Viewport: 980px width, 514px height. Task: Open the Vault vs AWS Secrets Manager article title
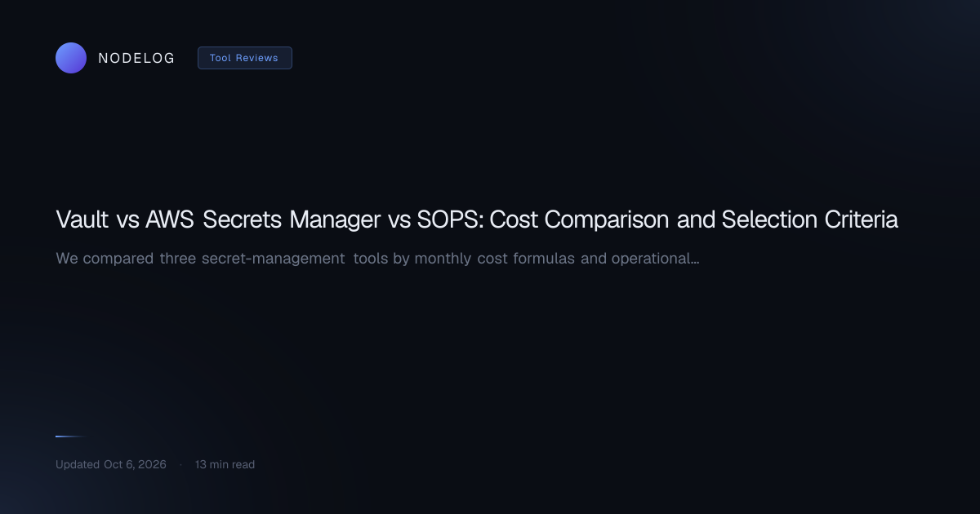pyautogui.click(x=477, y=219)
